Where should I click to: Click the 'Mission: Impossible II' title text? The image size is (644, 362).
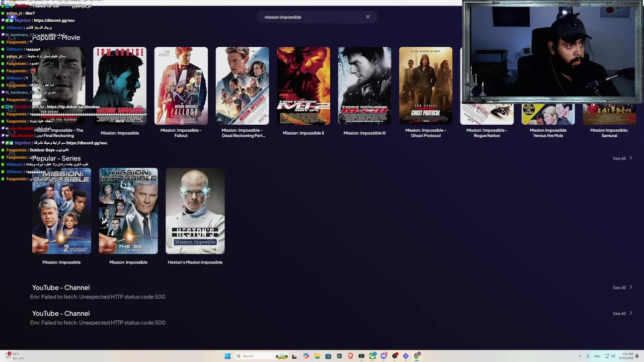tap(303, 133)
